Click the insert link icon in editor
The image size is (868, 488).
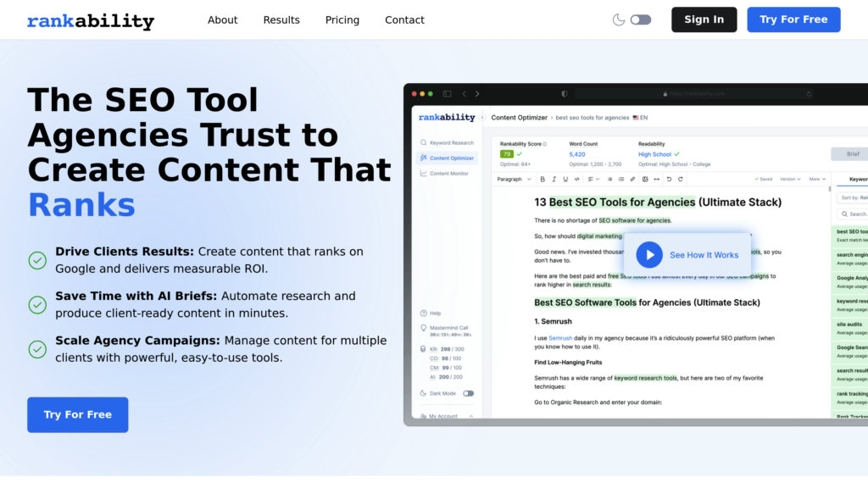[632, 179]
